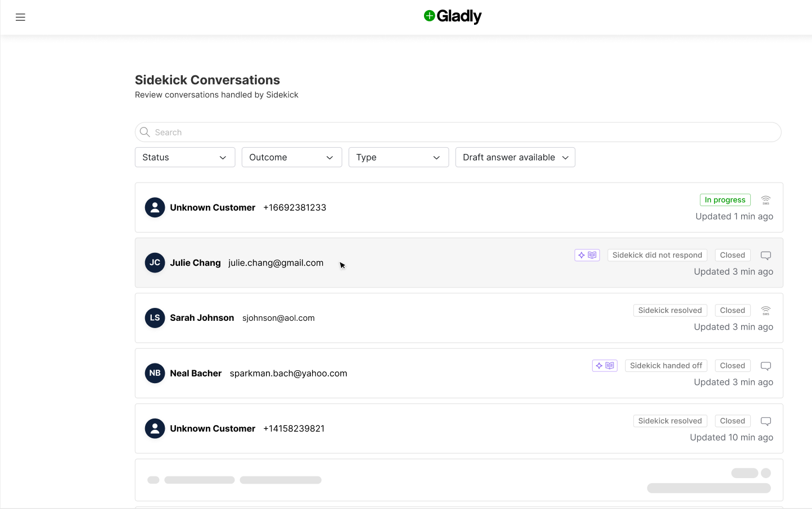
Task: Click Sidekick resolved badge in Sarah Johnson row
Action: pyautogui.click(x=670, y=310)
